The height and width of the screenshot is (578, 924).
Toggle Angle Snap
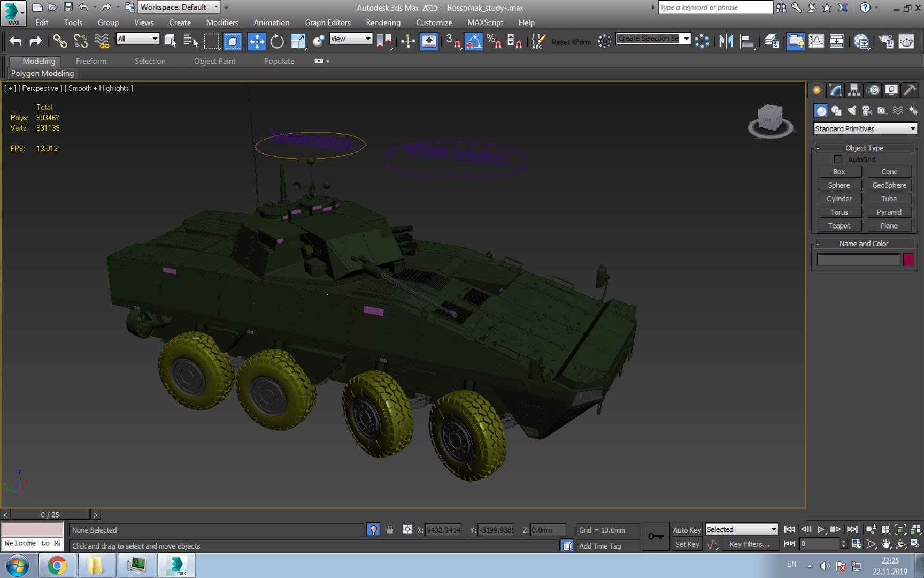tap(473, 41)
